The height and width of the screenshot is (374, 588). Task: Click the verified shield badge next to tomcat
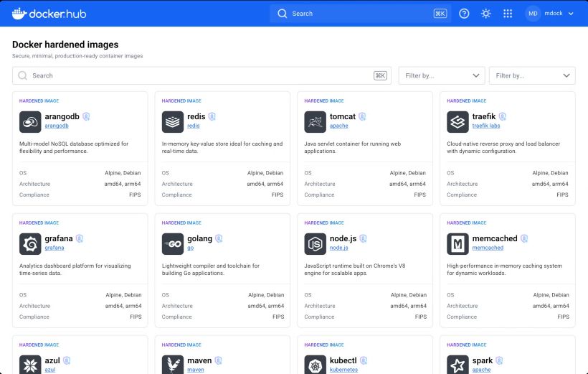click(x=362, y=116)
